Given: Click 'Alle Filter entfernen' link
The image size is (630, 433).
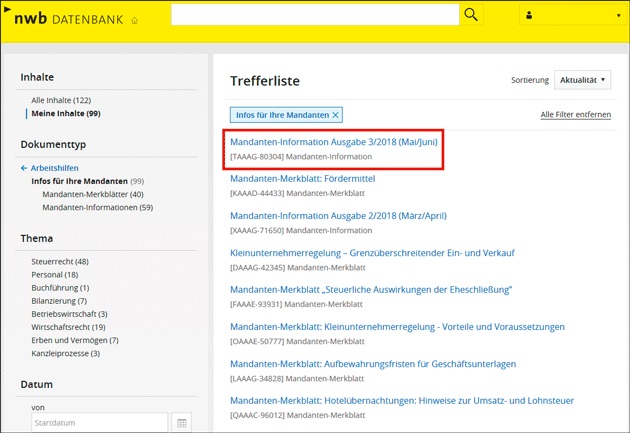Looking at the screenshot, I should pos(575,115).
